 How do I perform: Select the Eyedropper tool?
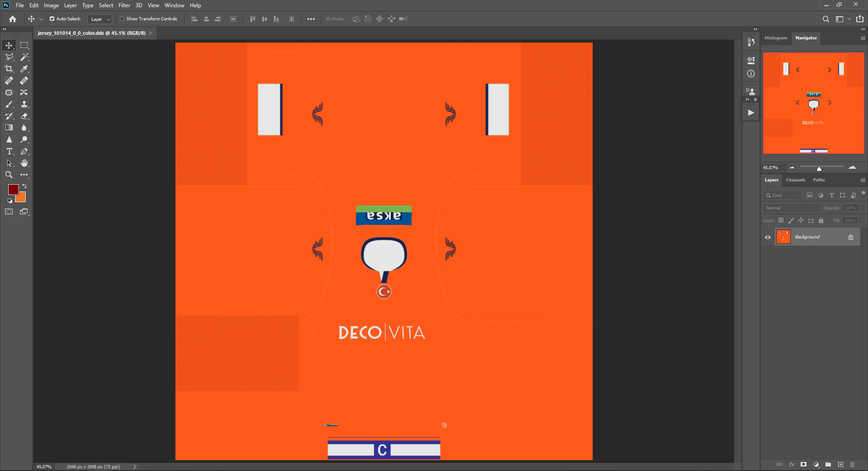[24, 69]
